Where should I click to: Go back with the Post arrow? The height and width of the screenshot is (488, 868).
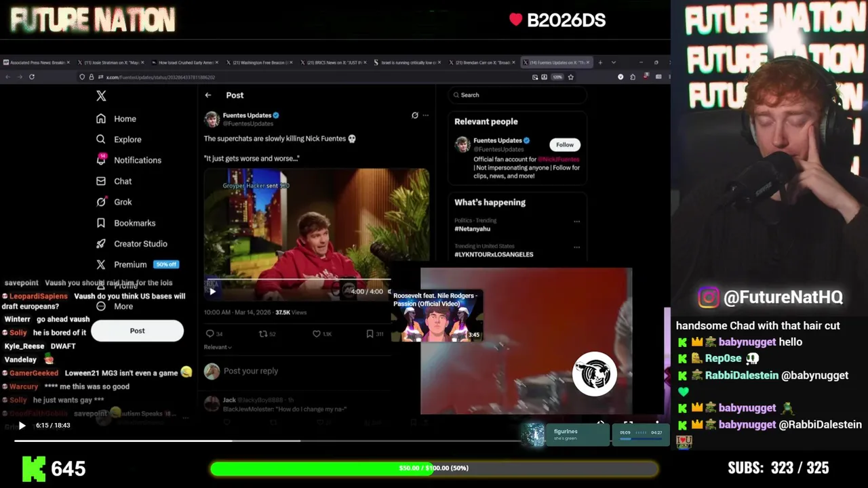(x=208, y=96)
